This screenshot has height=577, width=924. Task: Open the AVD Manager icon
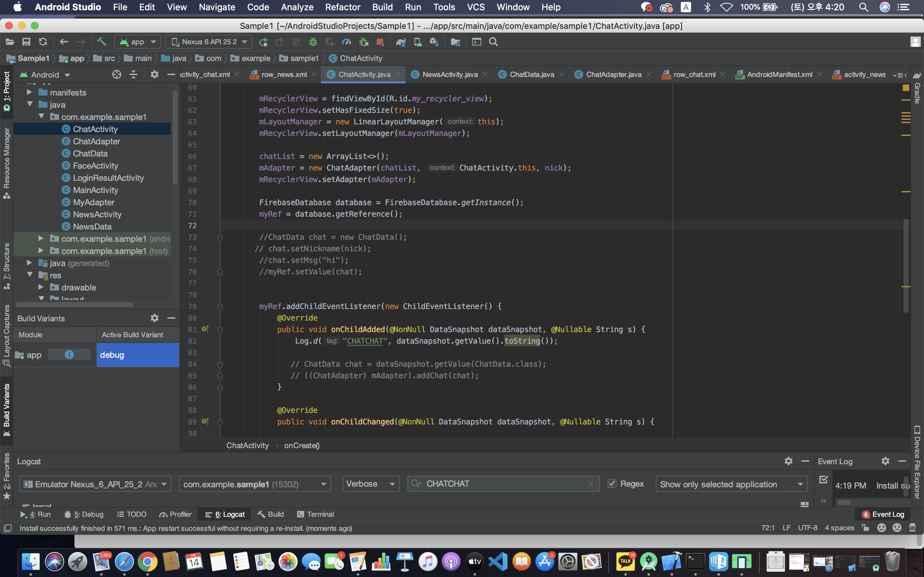point(418,42)
